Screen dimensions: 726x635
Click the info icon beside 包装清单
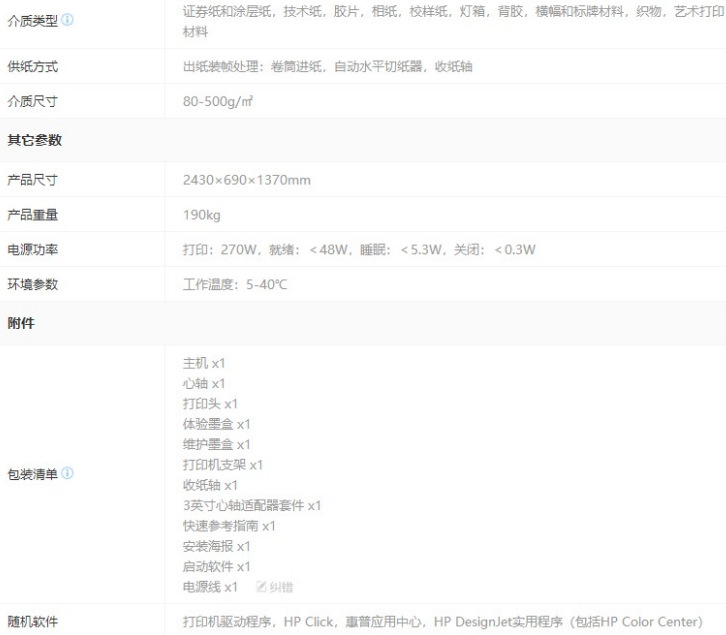pyautogui.click(x=67, y=473)
